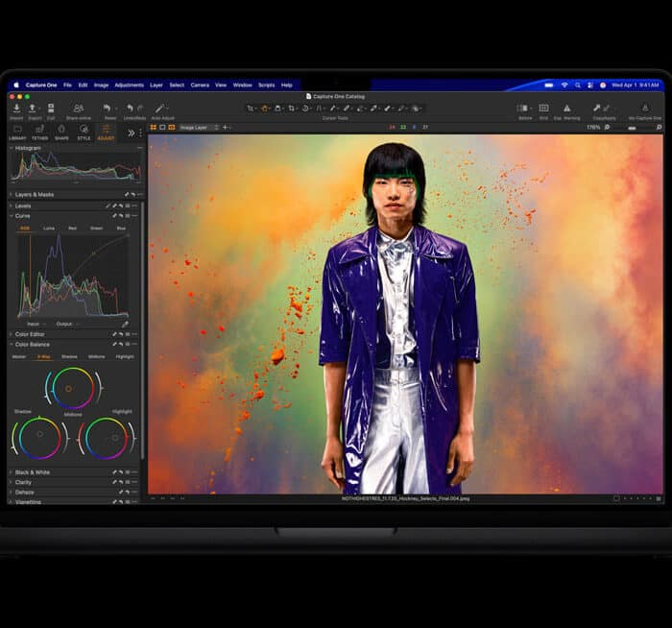Open the Camera menu

[200, 85]
